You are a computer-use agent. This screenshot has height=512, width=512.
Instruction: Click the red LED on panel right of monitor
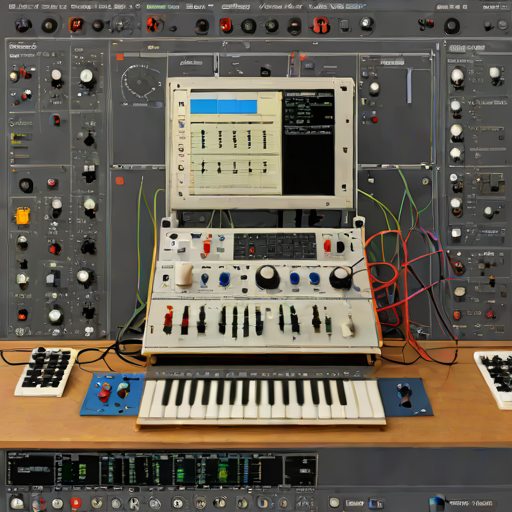[375, 120]
